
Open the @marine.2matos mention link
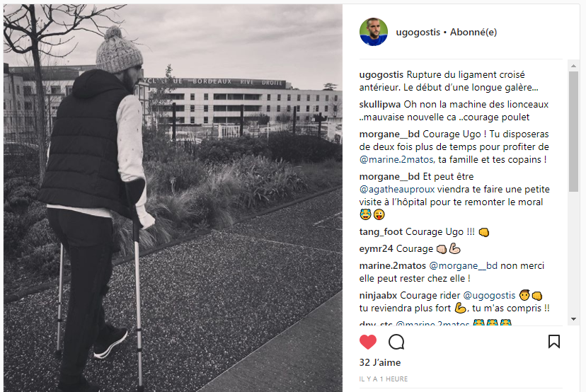tap(396, 160)
